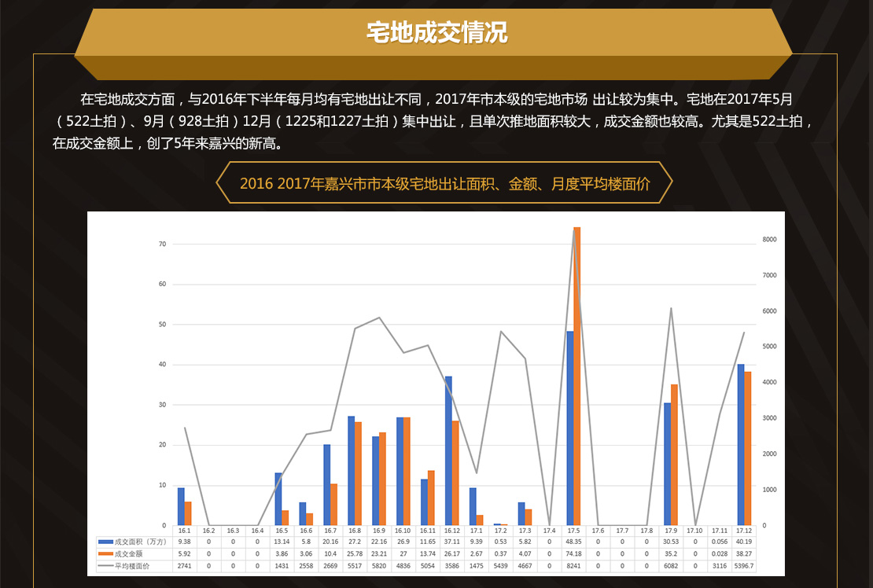
Task: Select the 13.14 cell under 16.5
Action: click(282, 542)
